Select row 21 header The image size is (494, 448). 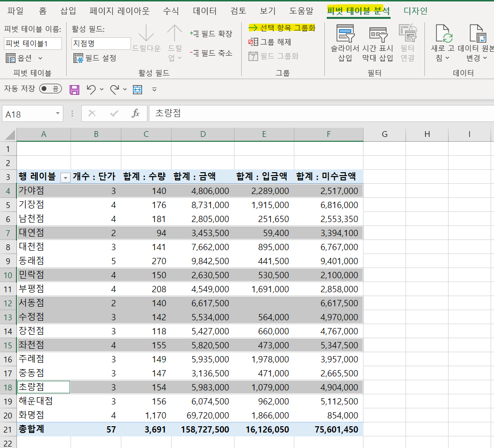8,430
